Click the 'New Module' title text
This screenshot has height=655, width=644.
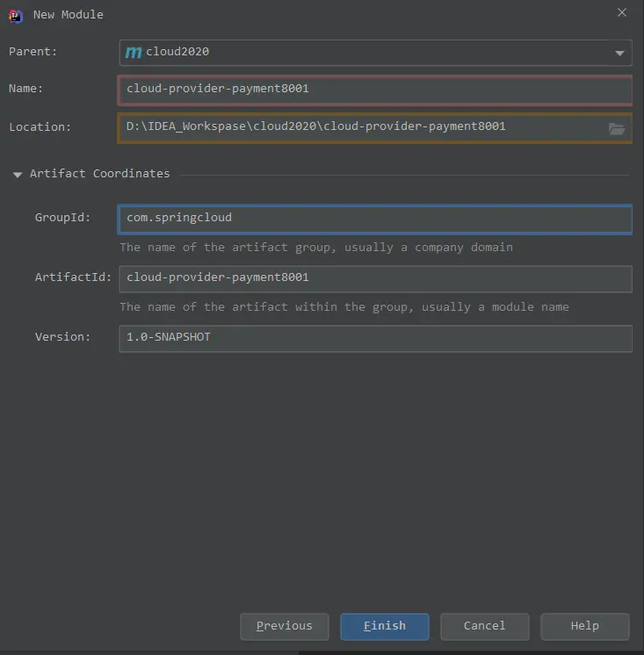click(x=69, y=15)
